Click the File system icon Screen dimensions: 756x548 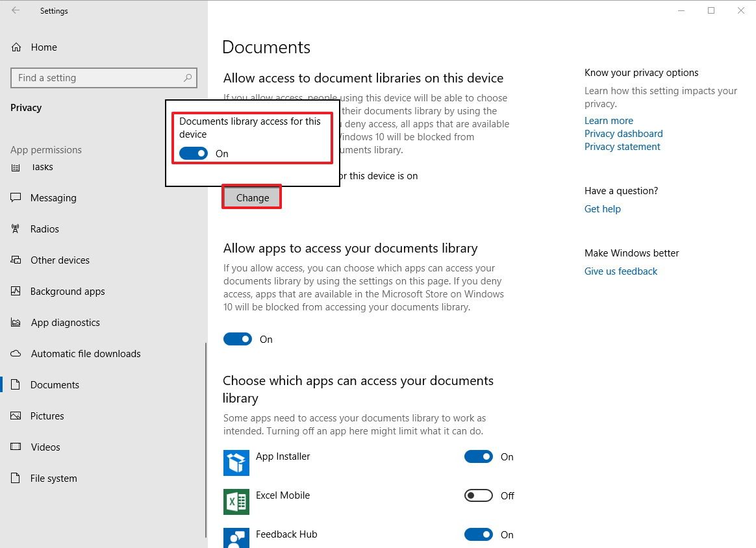coord(15,478)
